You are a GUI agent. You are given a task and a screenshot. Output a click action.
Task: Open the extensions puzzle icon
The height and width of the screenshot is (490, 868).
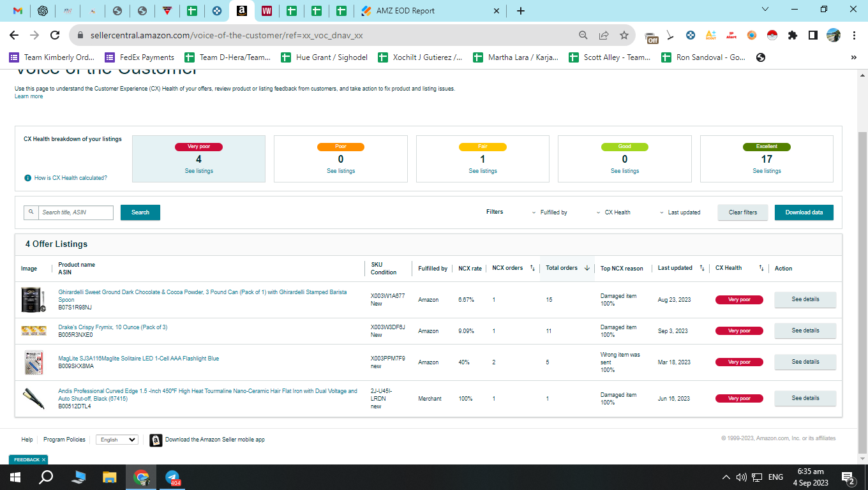coord(793,35)
